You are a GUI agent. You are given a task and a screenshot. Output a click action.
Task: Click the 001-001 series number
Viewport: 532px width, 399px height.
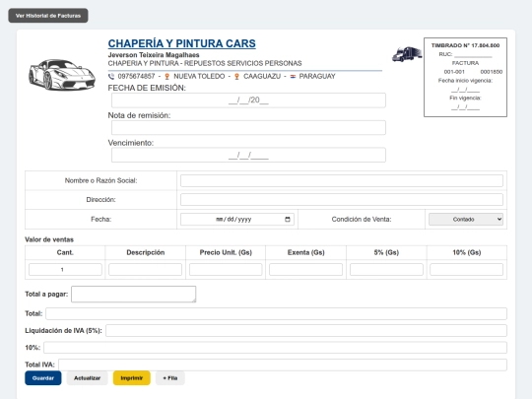pyautogui.click(x=454, y=72)
